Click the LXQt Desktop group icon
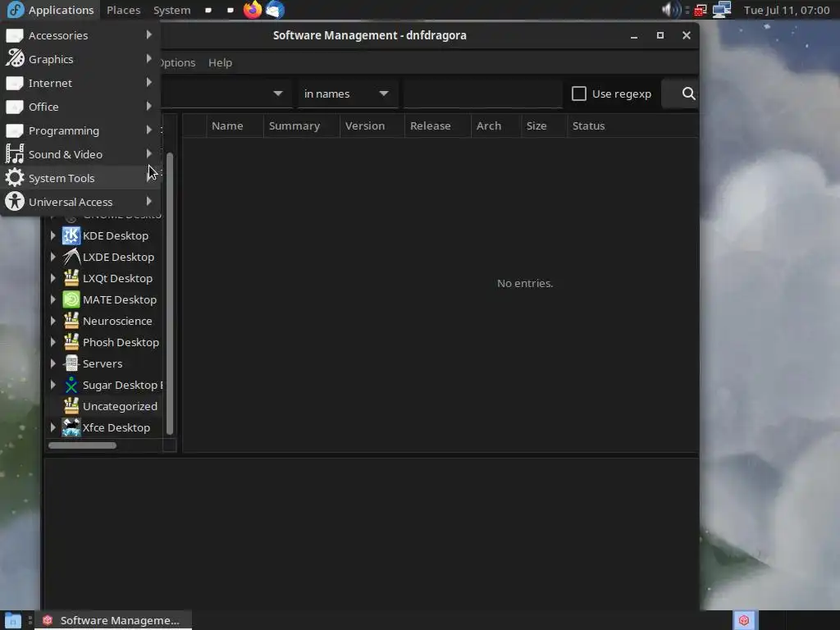Viewport: 840px width, 630px height. tap(71, 279)
